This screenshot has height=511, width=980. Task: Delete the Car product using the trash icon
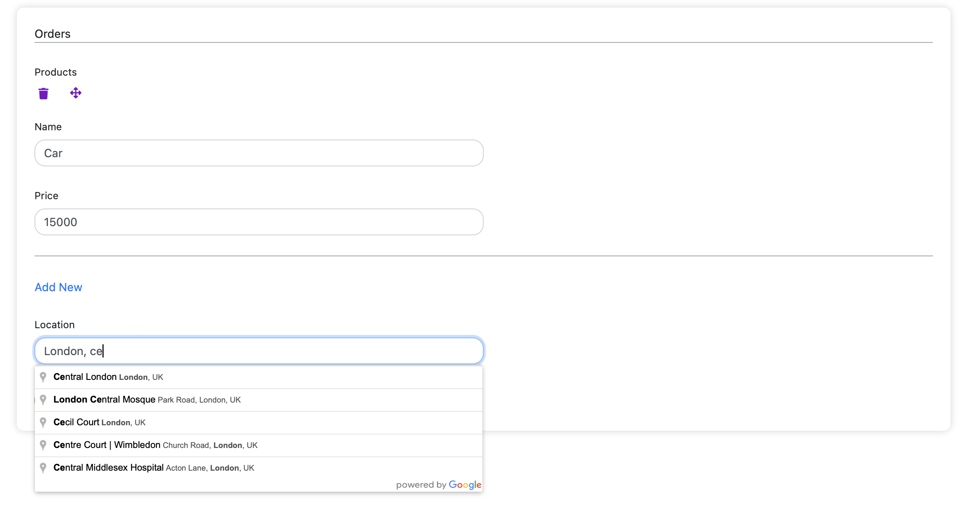click(x=43, y=93)
